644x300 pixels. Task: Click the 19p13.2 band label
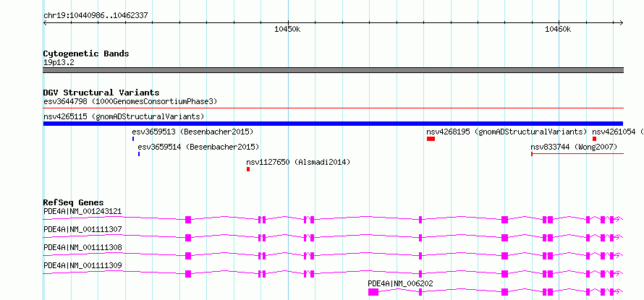click(x=59, y=63)
